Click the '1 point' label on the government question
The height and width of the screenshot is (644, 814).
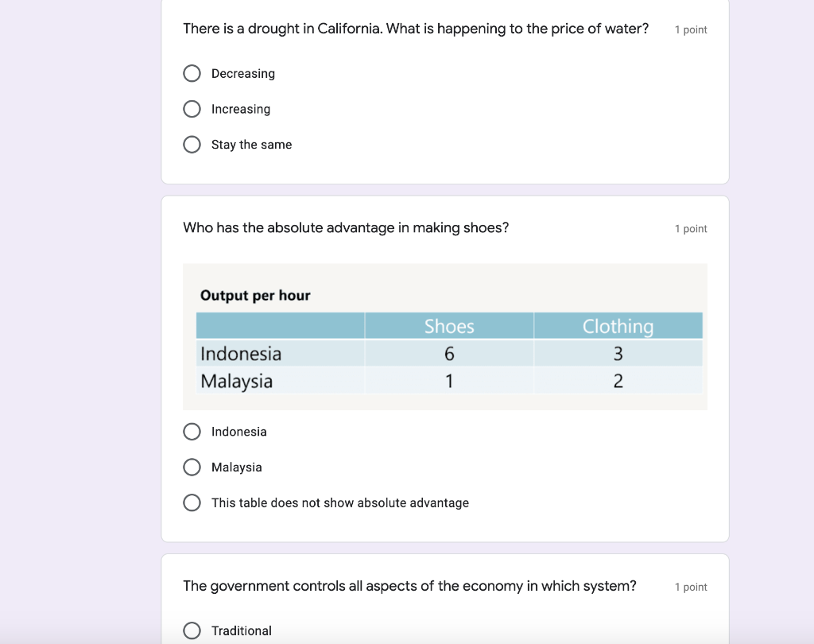[691, 588]
